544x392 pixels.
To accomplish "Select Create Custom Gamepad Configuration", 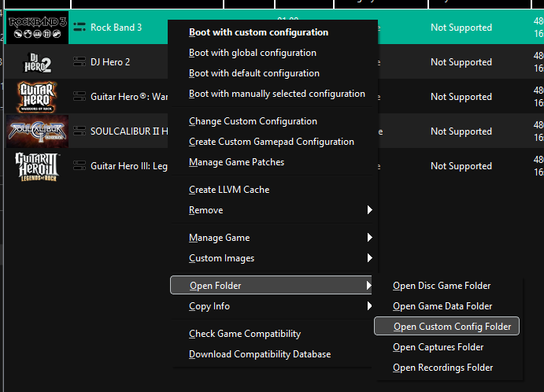I will (x=271, y=142).
